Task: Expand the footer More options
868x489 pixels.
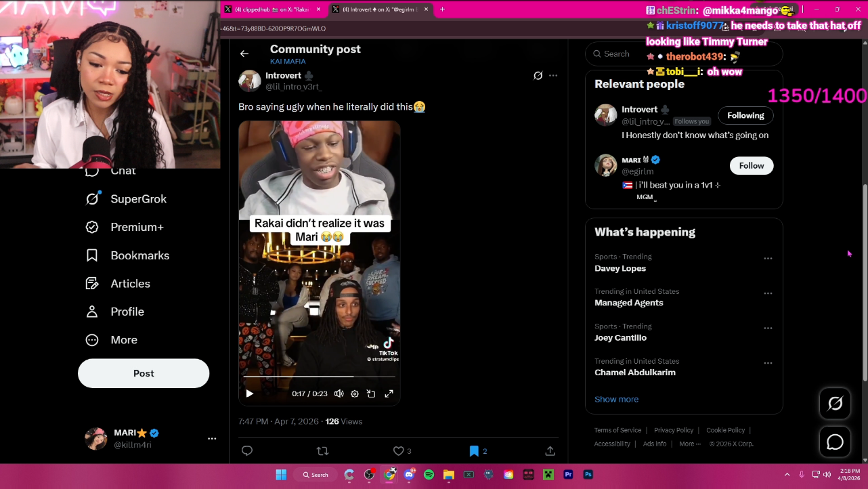Action: pyautogui.click(x=690, y=444)
